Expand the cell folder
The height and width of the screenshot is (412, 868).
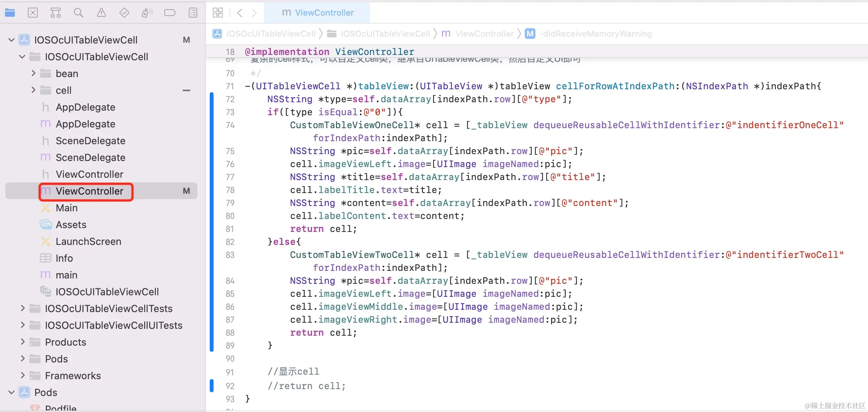[x=33, y=90]
